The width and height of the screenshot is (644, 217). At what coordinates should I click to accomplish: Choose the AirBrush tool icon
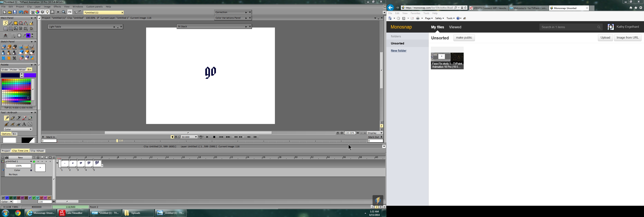pos(6,118)
